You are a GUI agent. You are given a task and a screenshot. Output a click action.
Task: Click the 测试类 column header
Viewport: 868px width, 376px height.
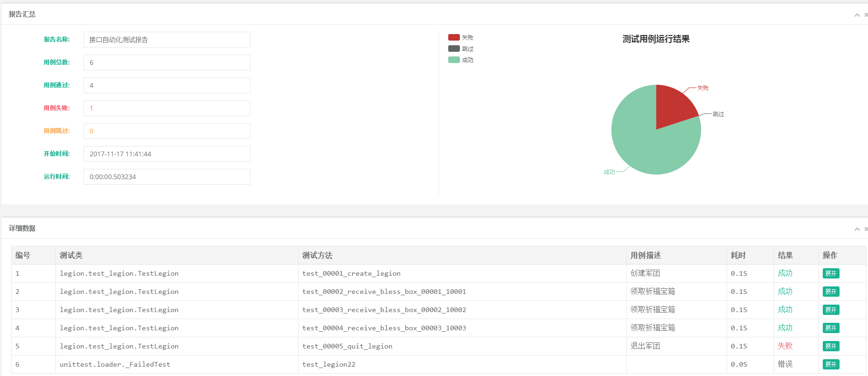pyautogui.click(x=177, y=255)
